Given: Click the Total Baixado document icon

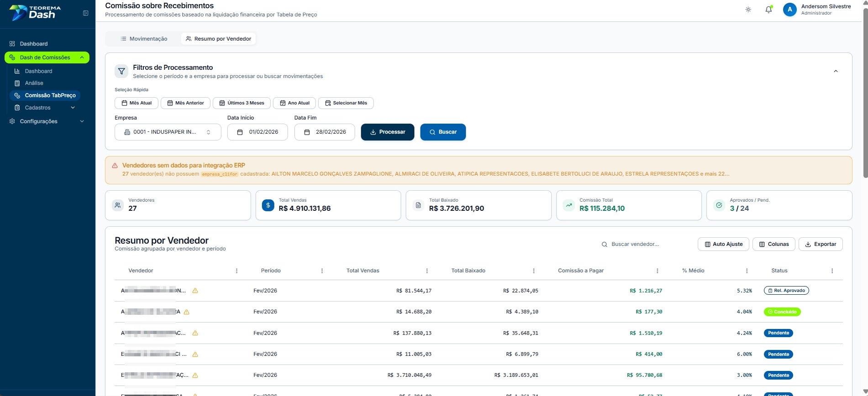Looking at the screenshot, I should [418, 205].
